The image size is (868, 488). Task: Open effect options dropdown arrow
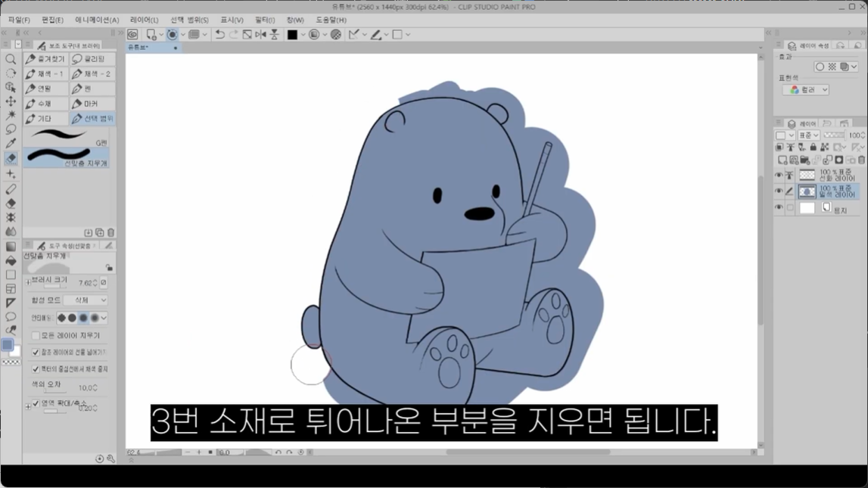[x=854, y=67]
